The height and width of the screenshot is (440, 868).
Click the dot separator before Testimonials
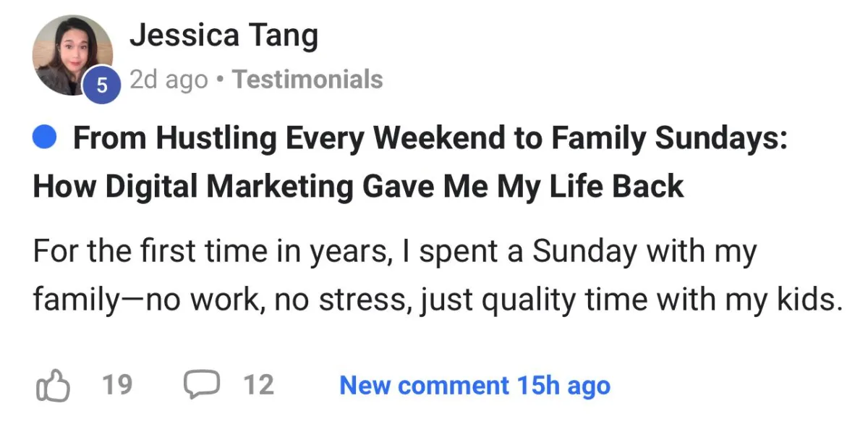coord(220,80)
